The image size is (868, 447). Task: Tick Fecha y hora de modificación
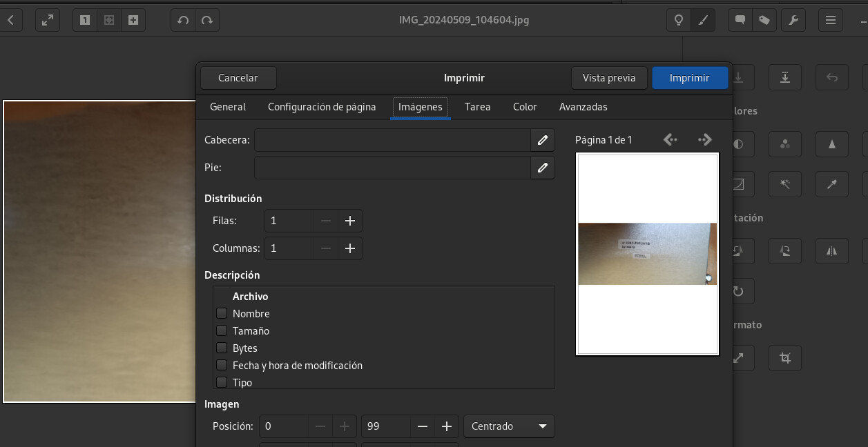point(222,365)
